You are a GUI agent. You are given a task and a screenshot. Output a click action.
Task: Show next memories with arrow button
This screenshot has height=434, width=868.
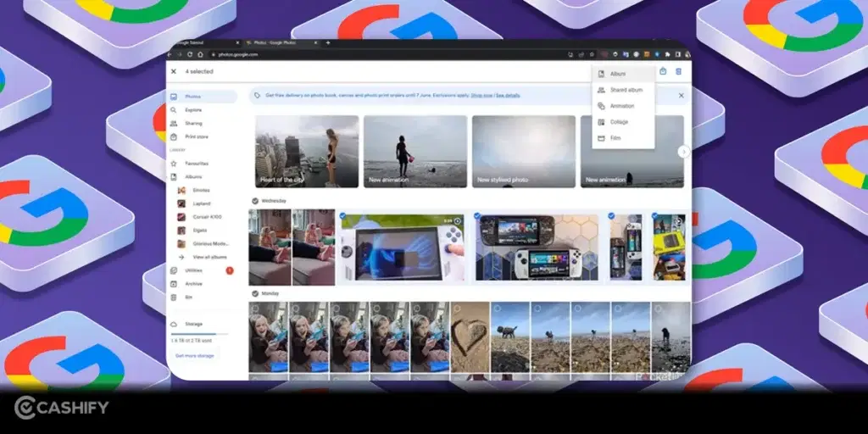pyautogui.click(x=684, y=152)
